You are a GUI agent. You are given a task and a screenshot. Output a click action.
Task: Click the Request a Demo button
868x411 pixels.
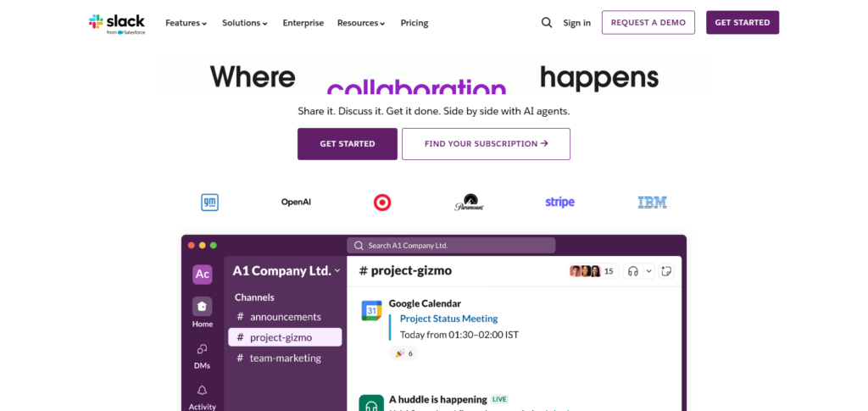point(648,23)
